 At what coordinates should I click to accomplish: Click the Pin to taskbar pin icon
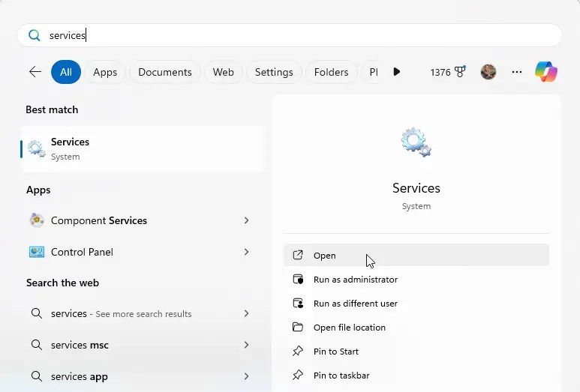tap(298, 376)
